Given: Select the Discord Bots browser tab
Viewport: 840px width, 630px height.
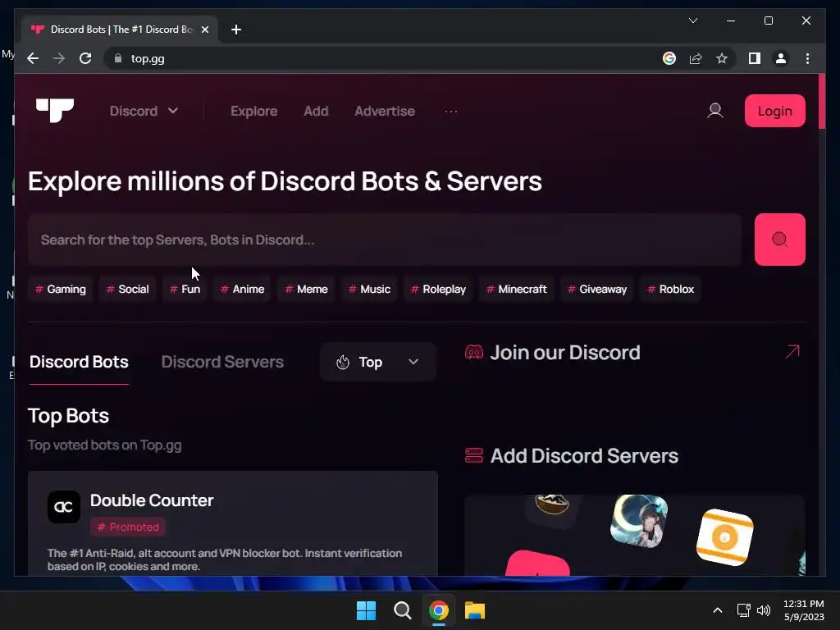Looking at the screenshot, I should pyautogui.click(x=120, y=30).
